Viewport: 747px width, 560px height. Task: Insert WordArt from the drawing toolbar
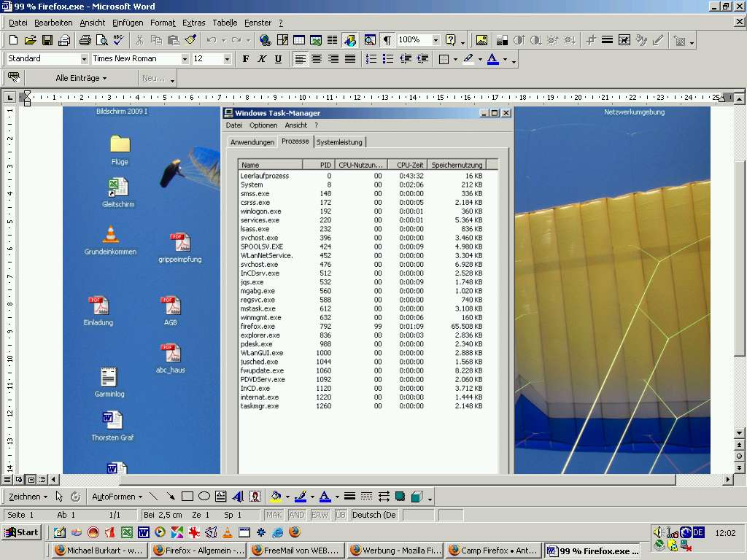coord(238,497)
